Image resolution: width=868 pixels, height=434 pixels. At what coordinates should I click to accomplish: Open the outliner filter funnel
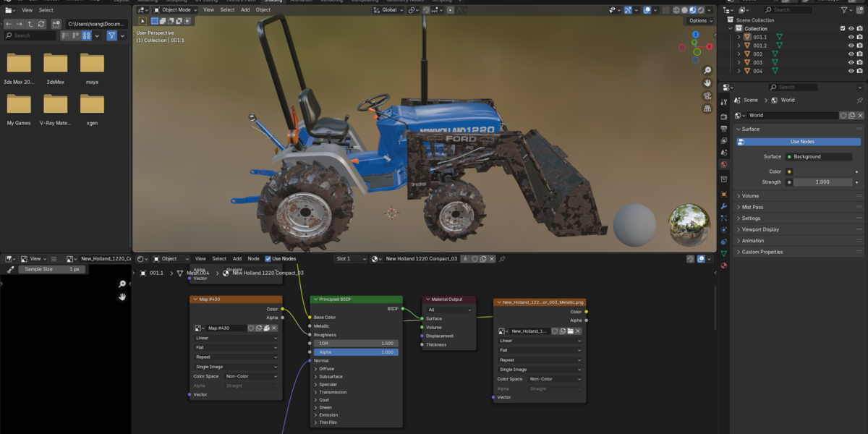(x=845, y=10)
